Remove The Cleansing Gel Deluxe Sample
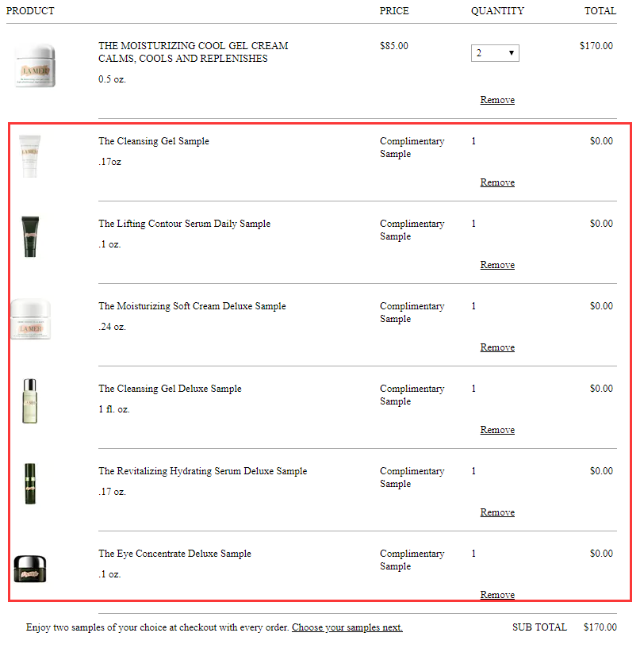 [497, 430]
